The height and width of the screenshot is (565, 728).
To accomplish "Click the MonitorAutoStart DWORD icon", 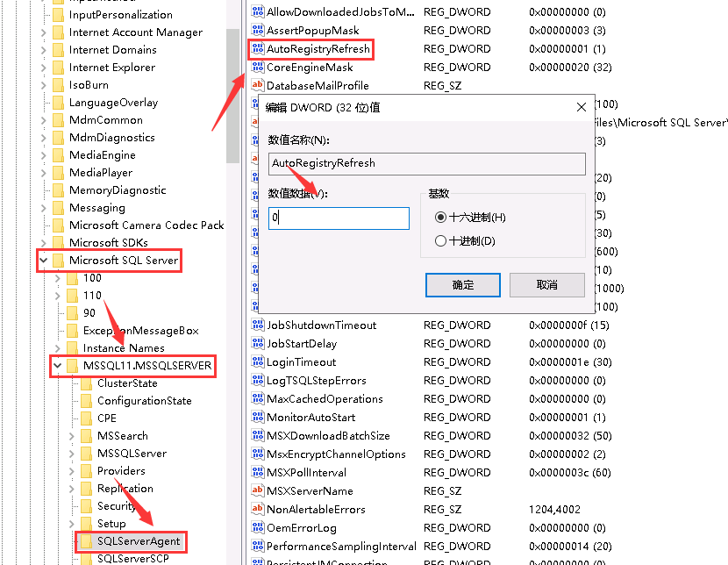I will click(257, 418).
